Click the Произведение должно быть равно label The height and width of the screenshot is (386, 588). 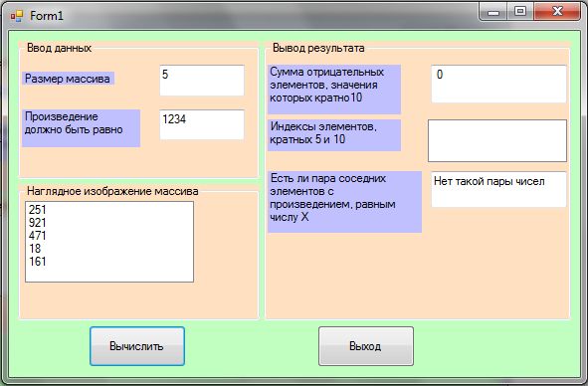click(x=81, y=128)
